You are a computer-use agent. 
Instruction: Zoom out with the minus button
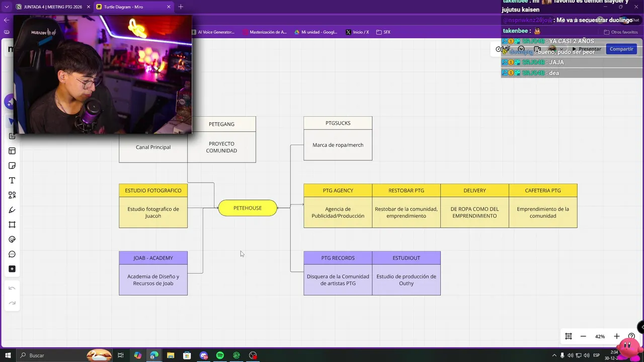coord(583,336)
